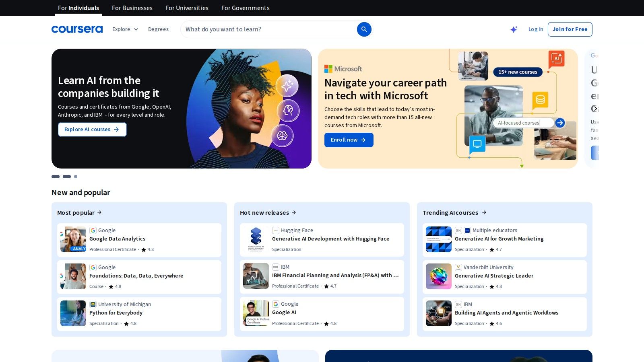Image resolution: width=644 pixels, height=362 pixels.
Task: Click the Google logo in Google AI card
Action: 276,304
